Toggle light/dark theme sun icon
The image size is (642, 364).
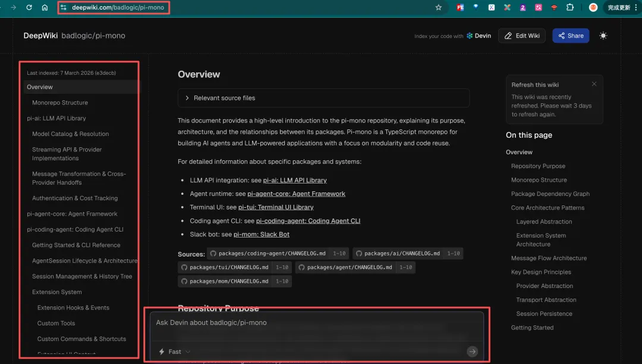point(603,36)
